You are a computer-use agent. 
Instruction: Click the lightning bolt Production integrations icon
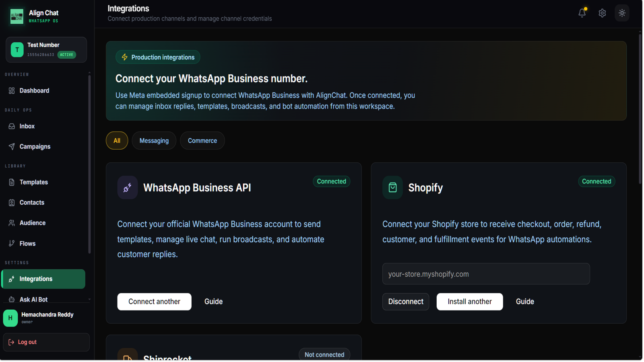tap(125, 57)
